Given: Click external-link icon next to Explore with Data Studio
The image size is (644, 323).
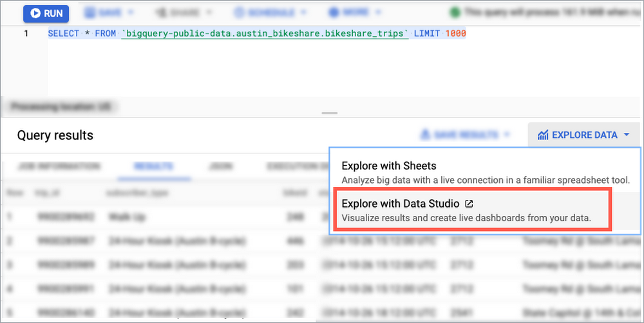Looking at the screenshot, I should [x=469, y=204].
